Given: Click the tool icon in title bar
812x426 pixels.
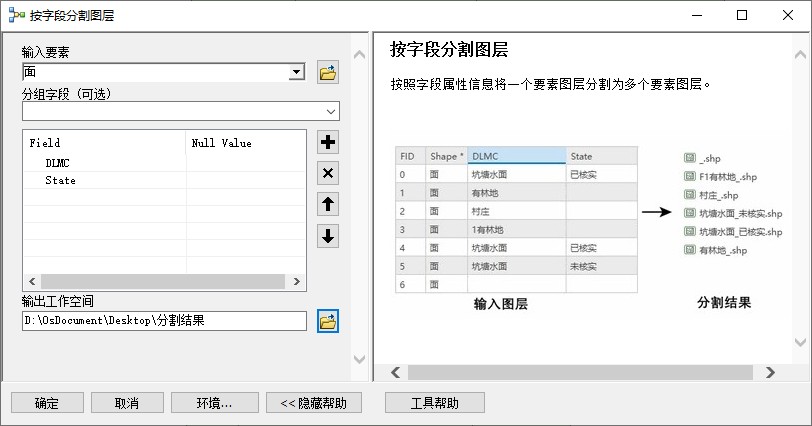Looking at the screenshot, I should tap(16, 15).
